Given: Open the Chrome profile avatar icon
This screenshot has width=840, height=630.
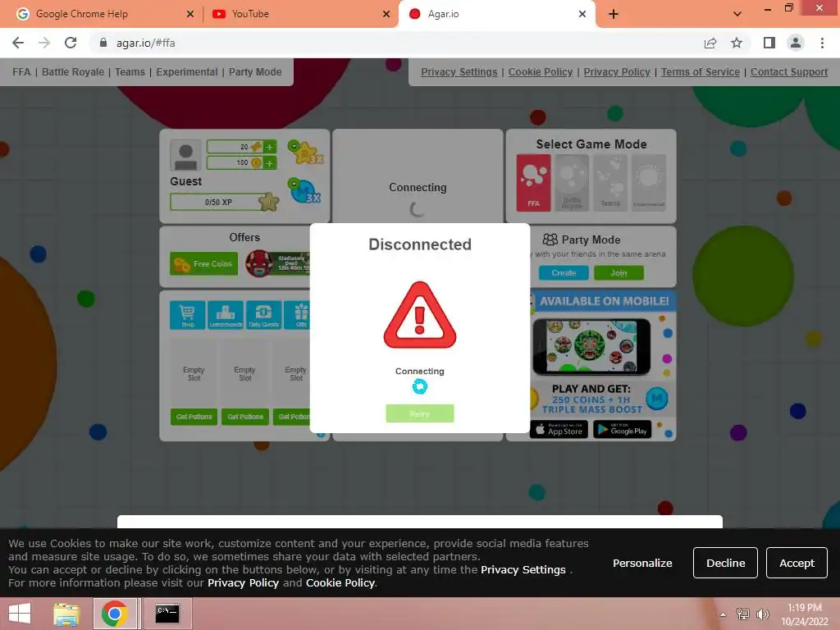Looking at the screenshot, I should coord(796,43).
